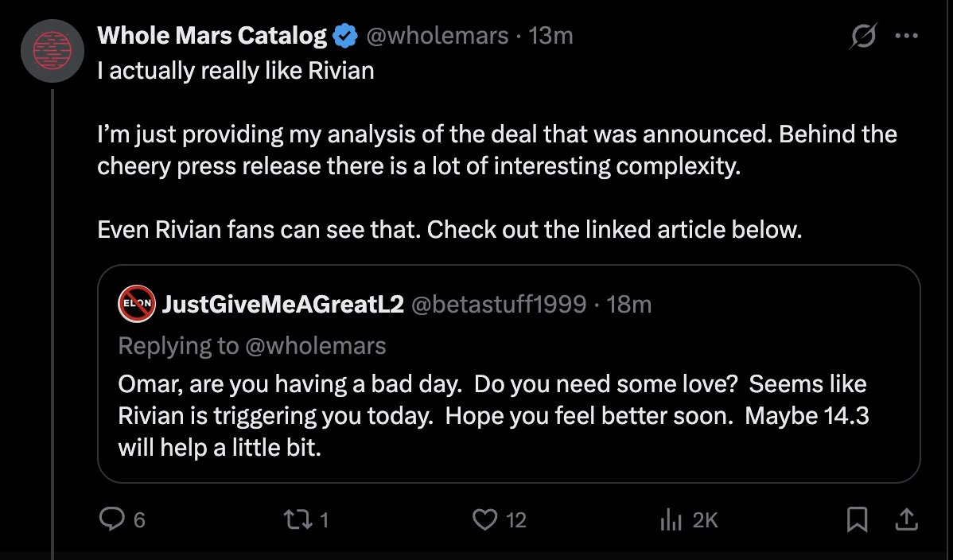Viewport: 953px width, 560px height.
Task: Click the 12 likes count
Action: [x=516, y=520]
